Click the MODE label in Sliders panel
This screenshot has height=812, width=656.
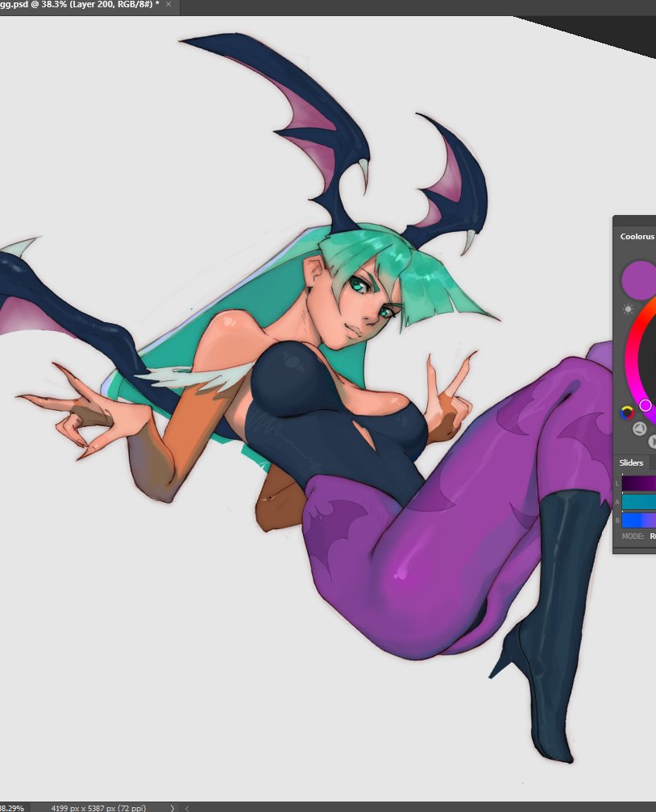(x=633, y=536)
